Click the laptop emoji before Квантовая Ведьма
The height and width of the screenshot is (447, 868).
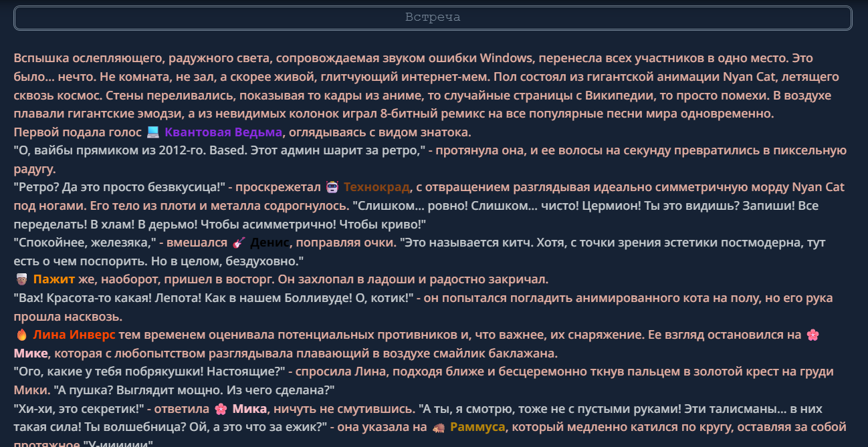[x=153, y=132]
